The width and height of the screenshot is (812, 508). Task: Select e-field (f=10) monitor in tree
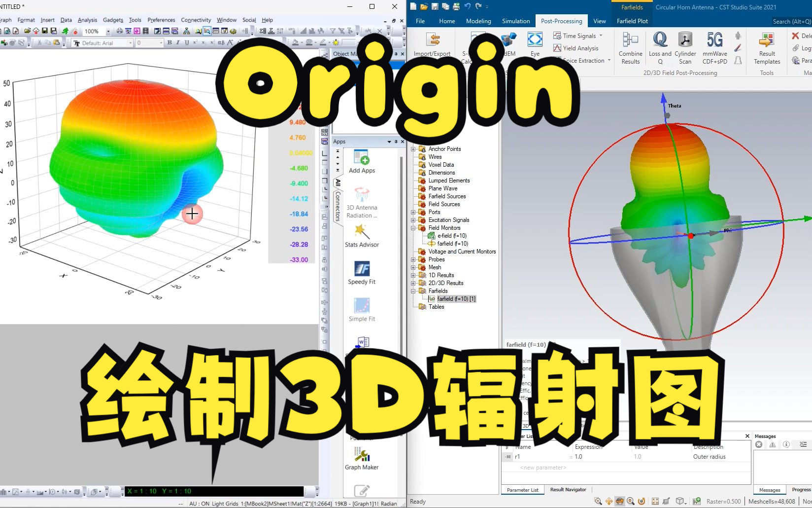click(x=452, y=236)
